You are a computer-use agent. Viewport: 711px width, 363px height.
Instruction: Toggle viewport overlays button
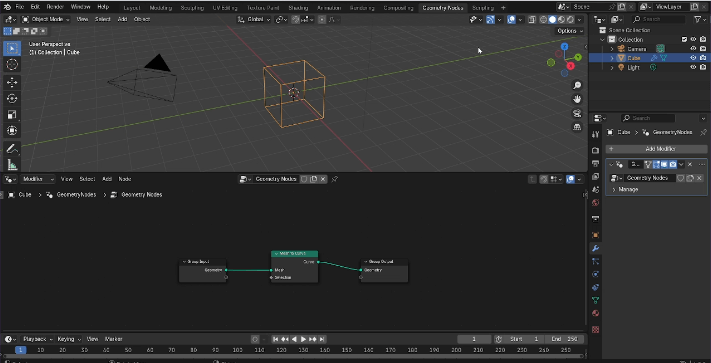(511, 19)
